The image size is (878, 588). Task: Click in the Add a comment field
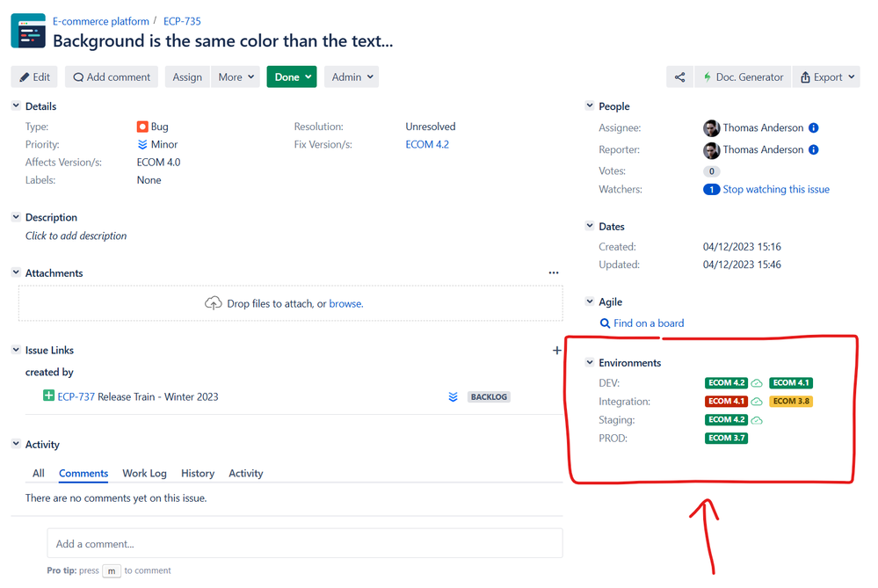305,543
